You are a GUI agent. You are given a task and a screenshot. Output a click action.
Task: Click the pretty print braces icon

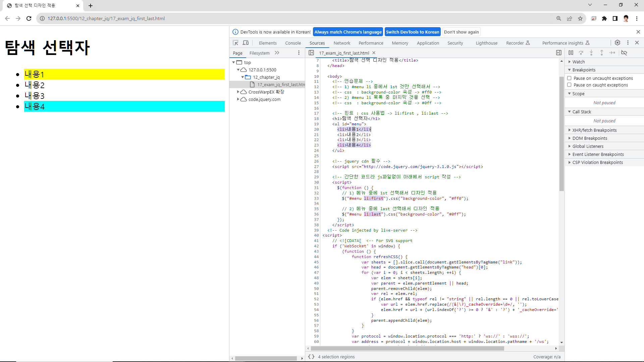[x=311, y=357]
